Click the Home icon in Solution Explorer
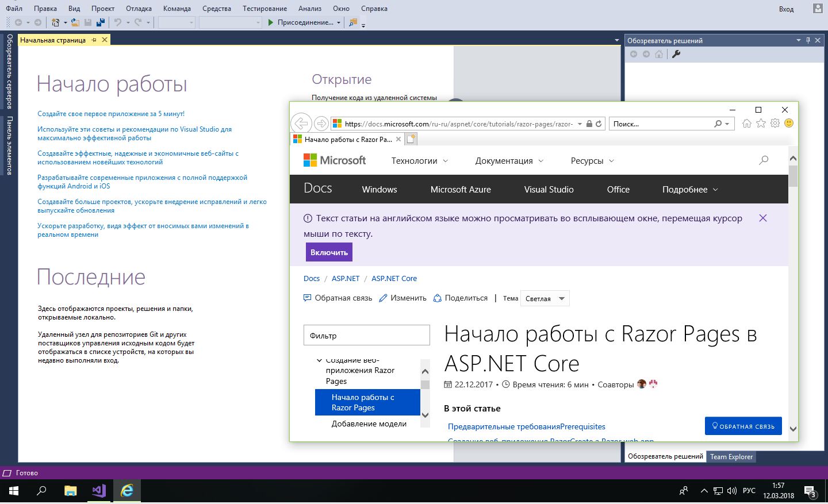 (659, 54)
